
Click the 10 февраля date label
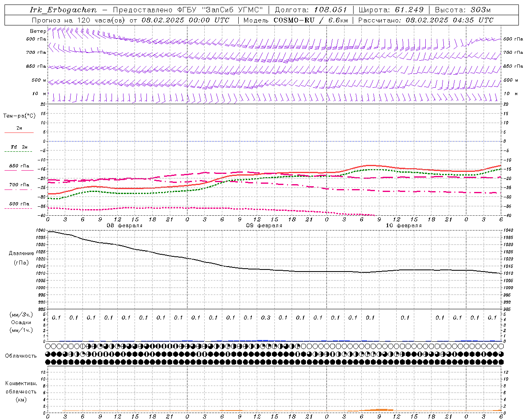click(x=404, y=226)
